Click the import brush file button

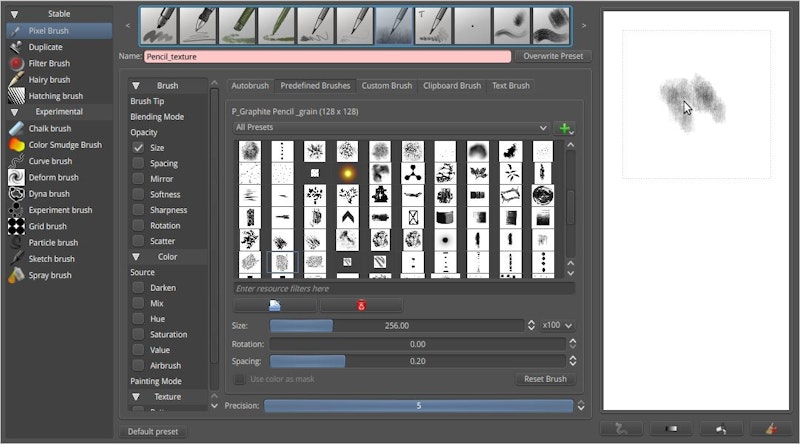pos(275,305)
